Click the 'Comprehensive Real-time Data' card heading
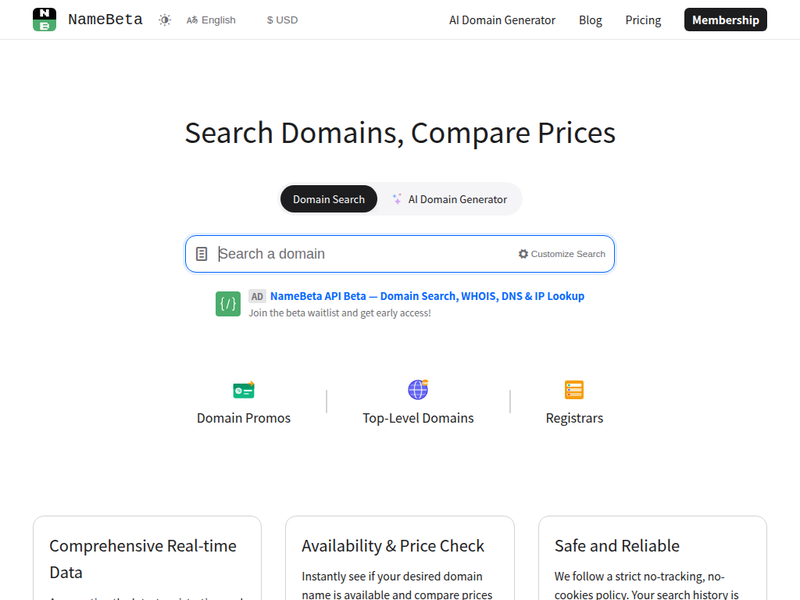The width and height of the screenshot is (800, 600). click(143, 559)
